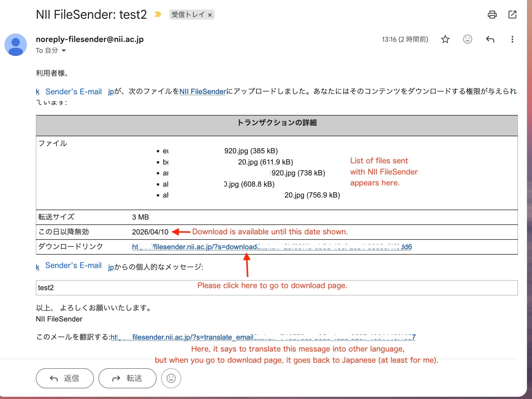
Task: Click the sender profile avatar
Action: point(16,45)
